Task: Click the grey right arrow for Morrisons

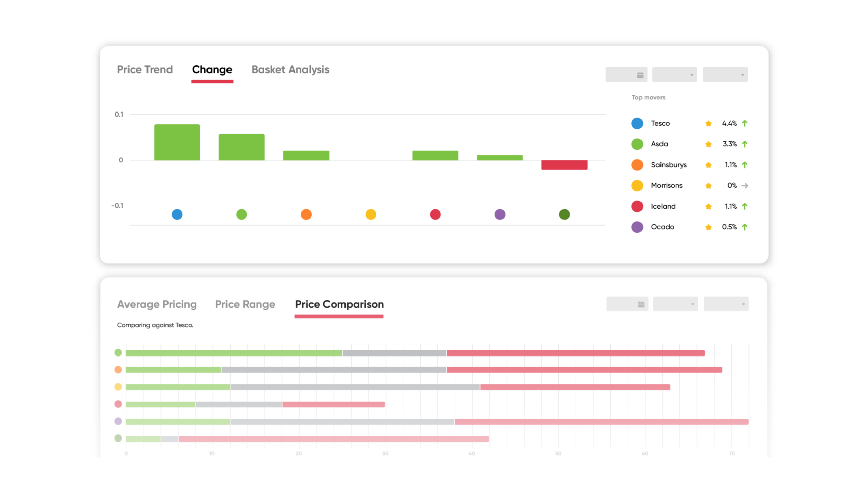Action: (745, 186)
